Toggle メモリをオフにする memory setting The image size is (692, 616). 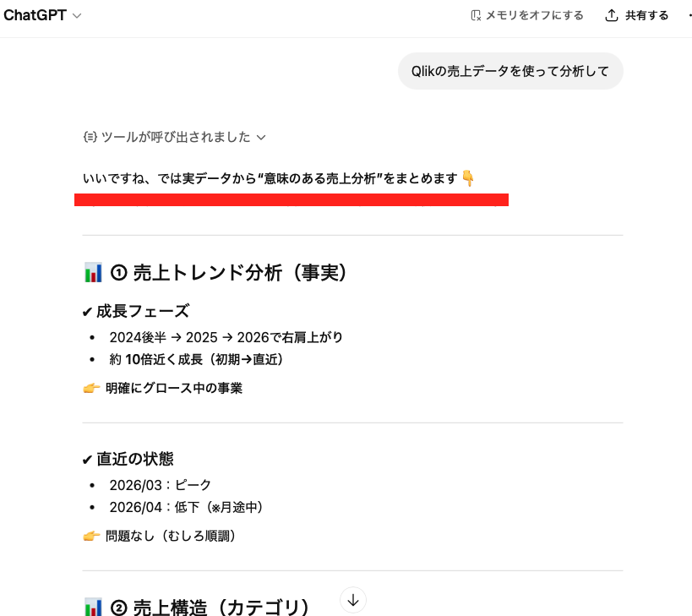point(526,15)
